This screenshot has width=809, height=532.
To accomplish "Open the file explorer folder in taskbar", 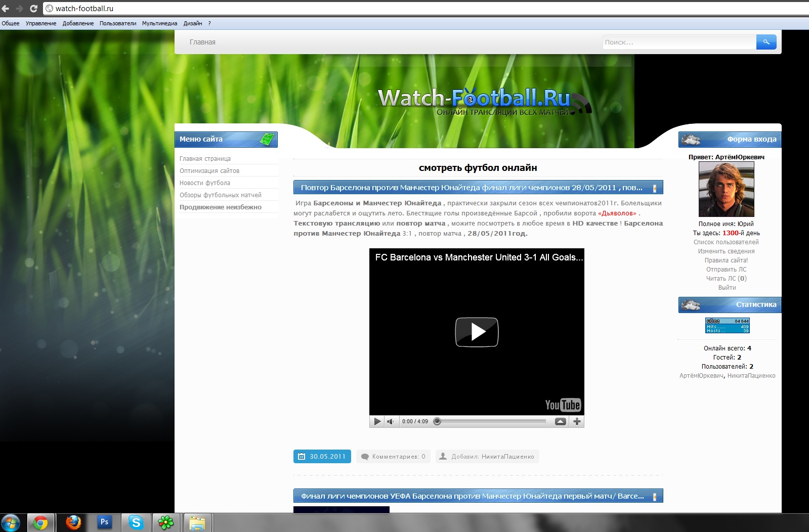I will (197, 522).
